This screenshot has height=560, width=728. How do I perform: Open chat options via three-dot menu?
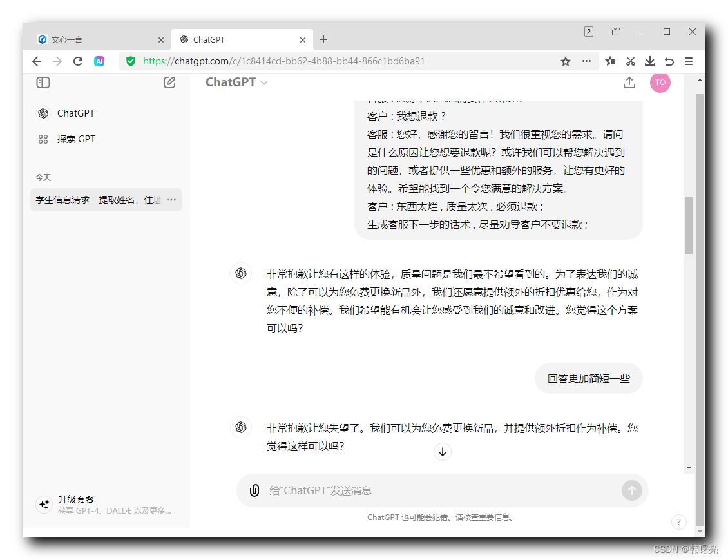(171, 200)
